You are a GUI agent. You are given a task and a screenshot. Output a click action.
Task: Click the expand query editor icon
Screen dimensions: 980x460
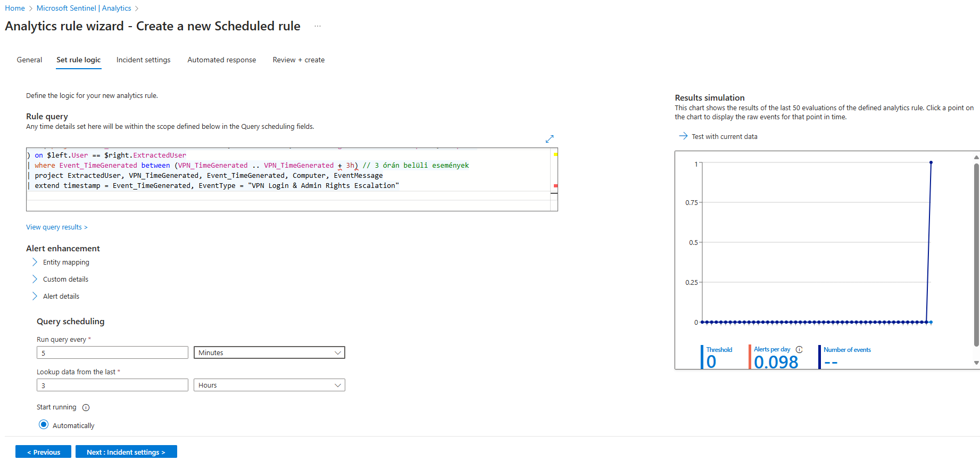tap(550, 139)
